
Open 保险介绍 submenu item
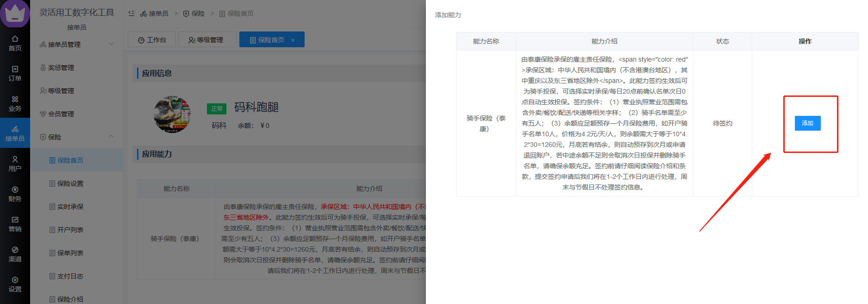77,298
